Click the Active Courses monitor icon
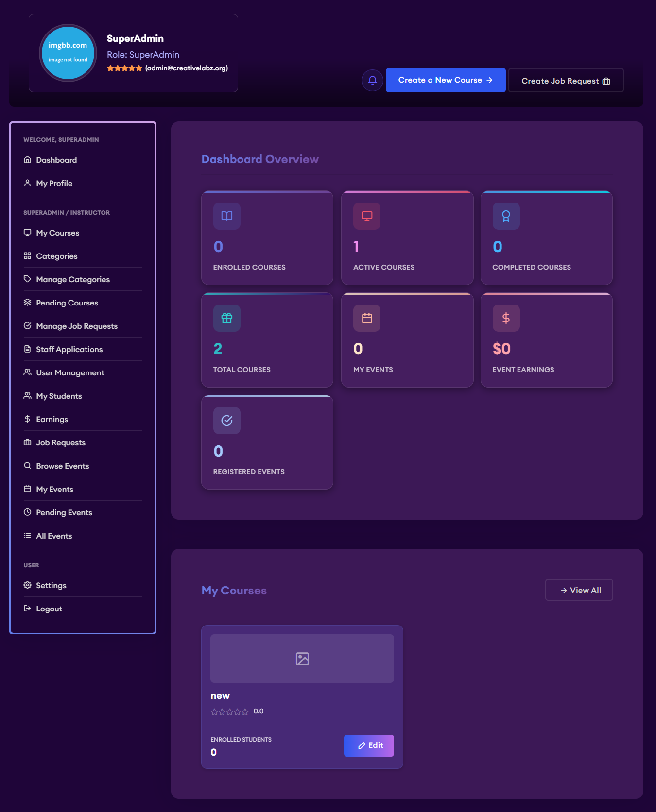This screenshot has height=812, width=656. [x=367, y=216]
